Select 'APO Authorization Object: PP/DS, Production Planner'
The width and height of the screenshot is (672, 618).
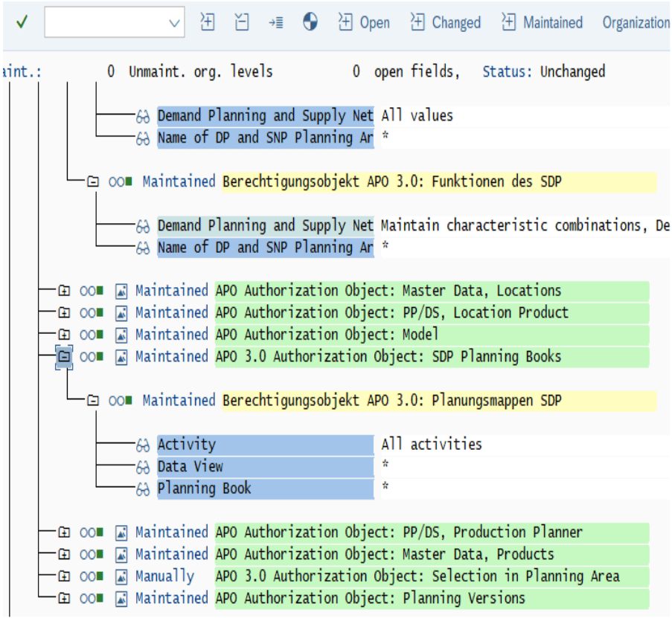pyautogui.click(x=432, y=532)
